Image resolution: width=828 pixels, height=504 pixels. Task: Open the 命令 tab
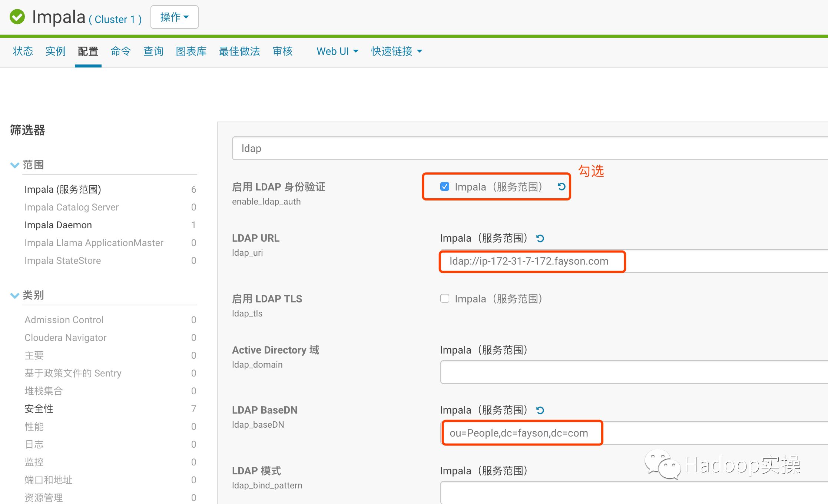[121, 51]
